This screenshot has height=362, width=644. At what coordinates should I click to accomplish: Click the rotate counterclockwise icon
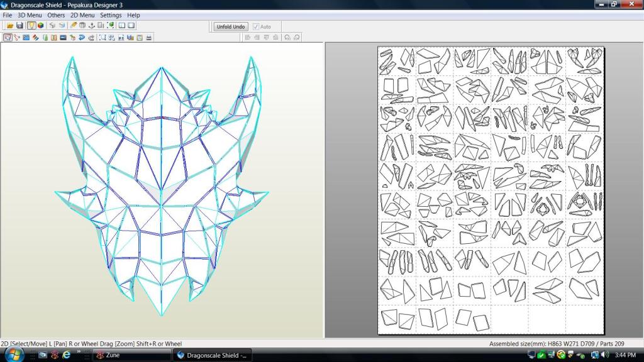(287, 37)
